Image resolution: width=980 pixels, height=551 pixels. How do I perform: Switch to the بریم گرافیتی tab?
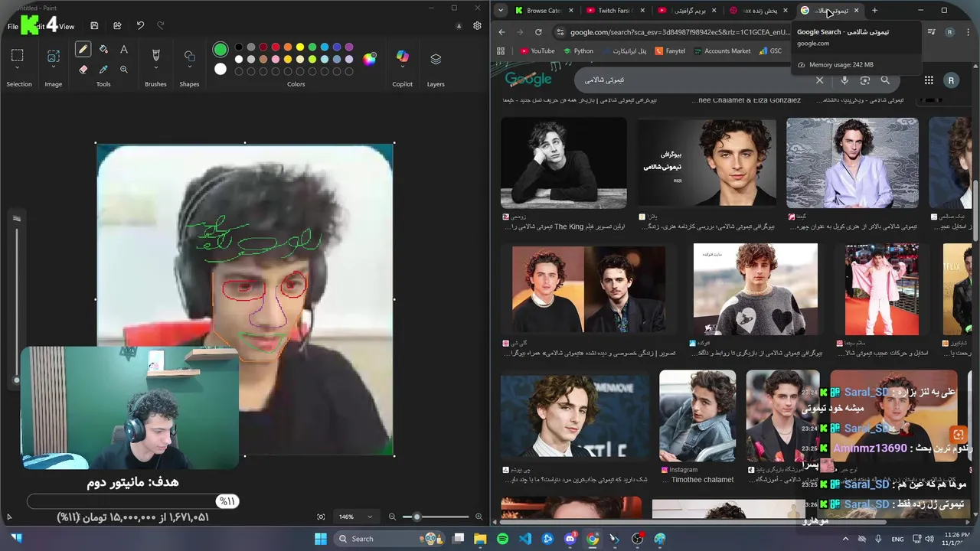pos(687,11)
